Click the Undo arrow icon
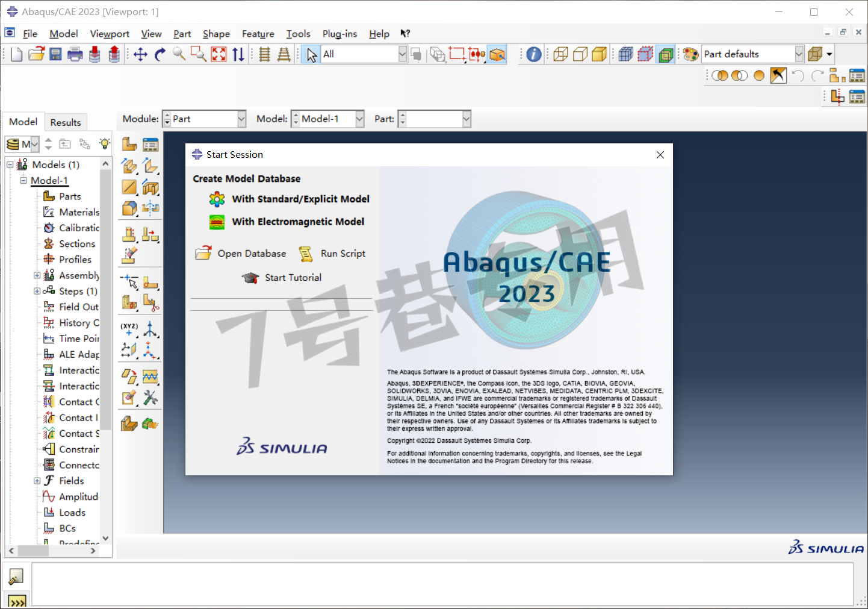Screen dimensions: 868x609 798,75
